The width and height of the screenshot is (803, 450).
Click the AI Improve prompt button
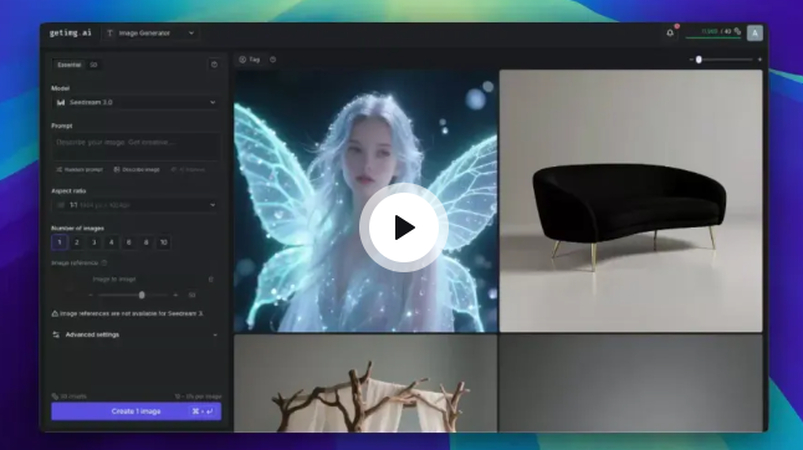188,169
